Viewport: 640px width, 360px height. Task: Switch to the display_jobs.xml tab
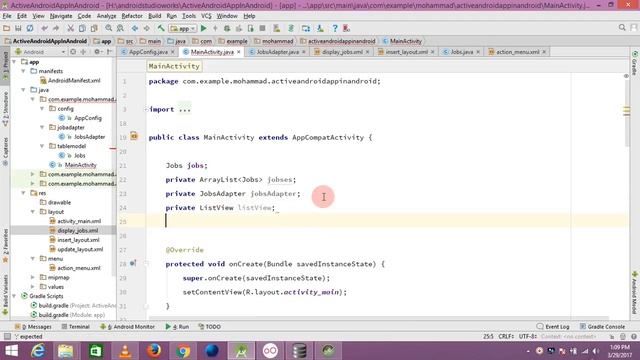coord(342,52)
